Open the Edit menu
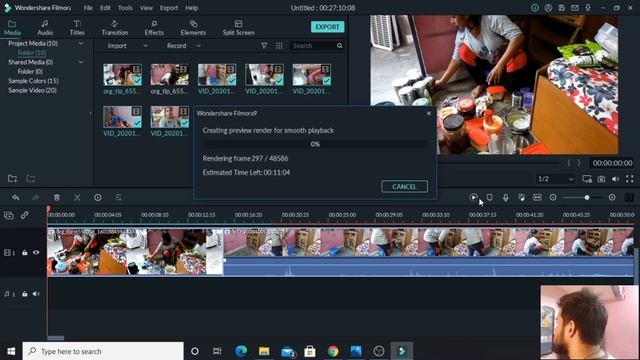The image size is (640, 360). (x=105, y=8)
